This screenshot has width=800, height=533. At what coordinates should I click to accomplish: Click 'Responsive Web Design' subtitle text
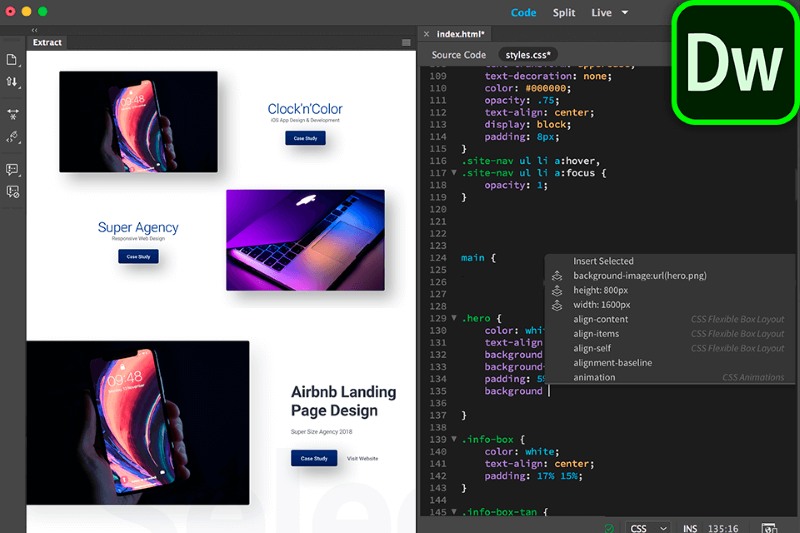click(138, 239)
